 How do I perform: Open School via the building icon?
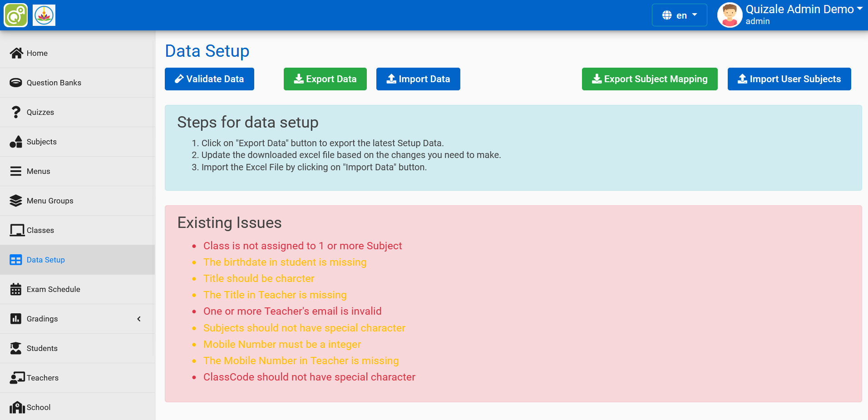point(17,407)
